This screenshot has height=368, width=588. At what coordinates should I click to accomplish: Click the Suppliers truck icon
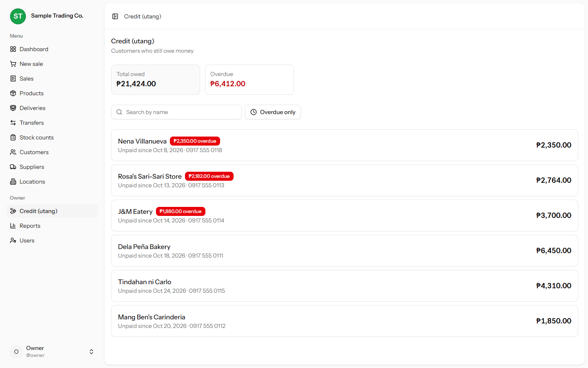(13, 167)
